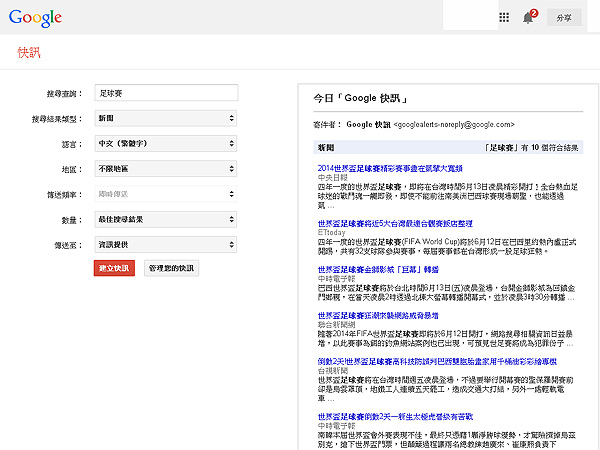Click the 分享 share button
Image resolution: width=600 pixels, height=450 pixels.
[565, 17]
